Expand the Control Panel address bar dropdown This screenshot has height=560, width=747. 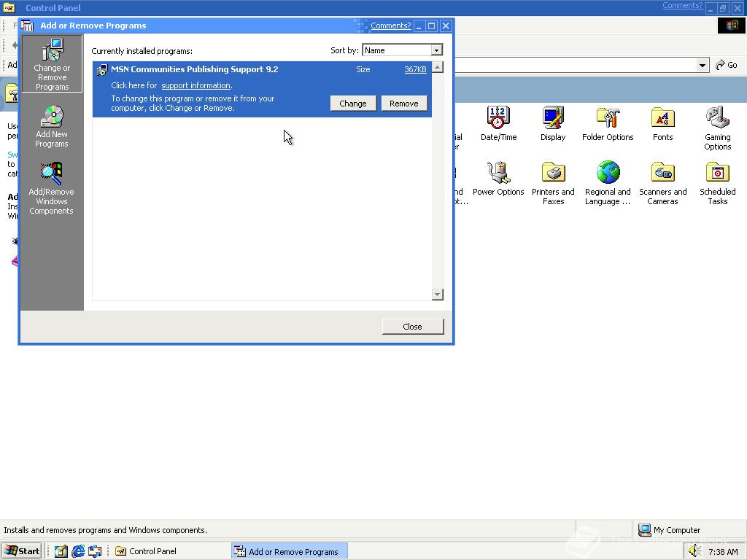[x=703, y=65]
